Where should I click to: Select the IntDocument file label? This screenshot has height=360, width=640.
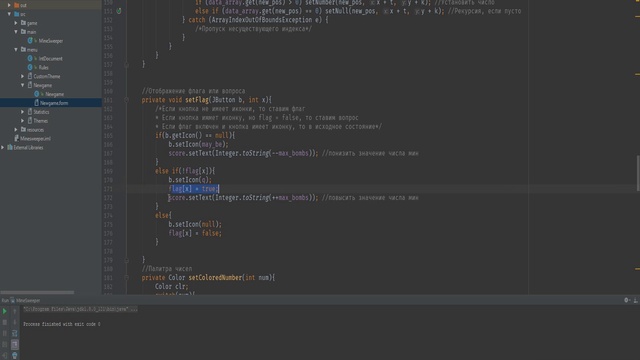pos(51,58)
